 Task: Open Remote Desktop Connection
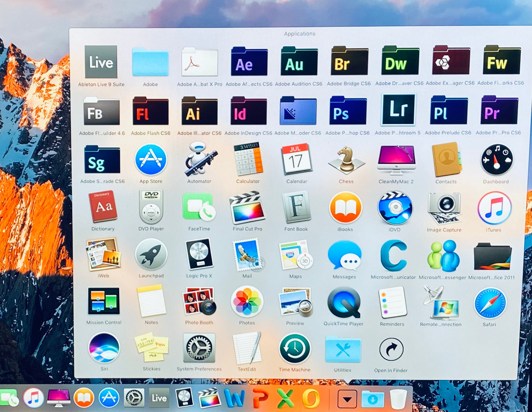(441, 303)
